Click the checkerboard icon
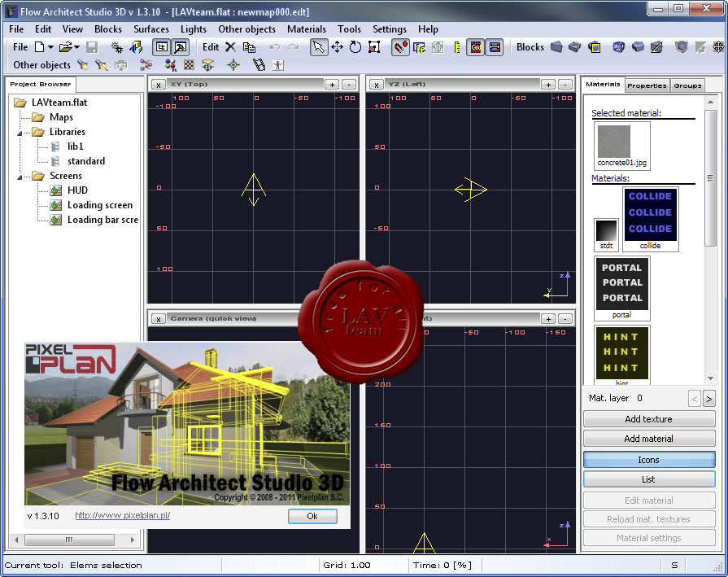This screenshot has width=728, height=577. click(x=189, y=65)
